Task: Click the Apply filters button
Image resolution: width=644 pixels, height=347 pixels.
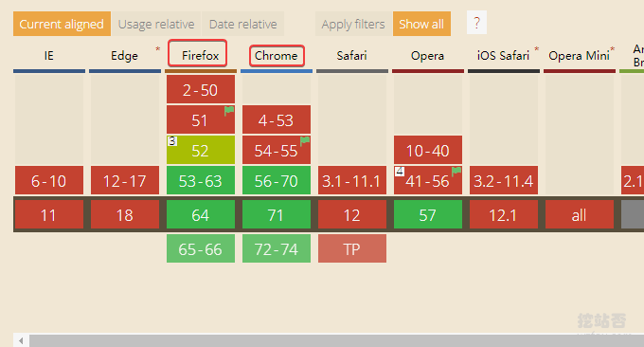Action: tap(353, 24)
